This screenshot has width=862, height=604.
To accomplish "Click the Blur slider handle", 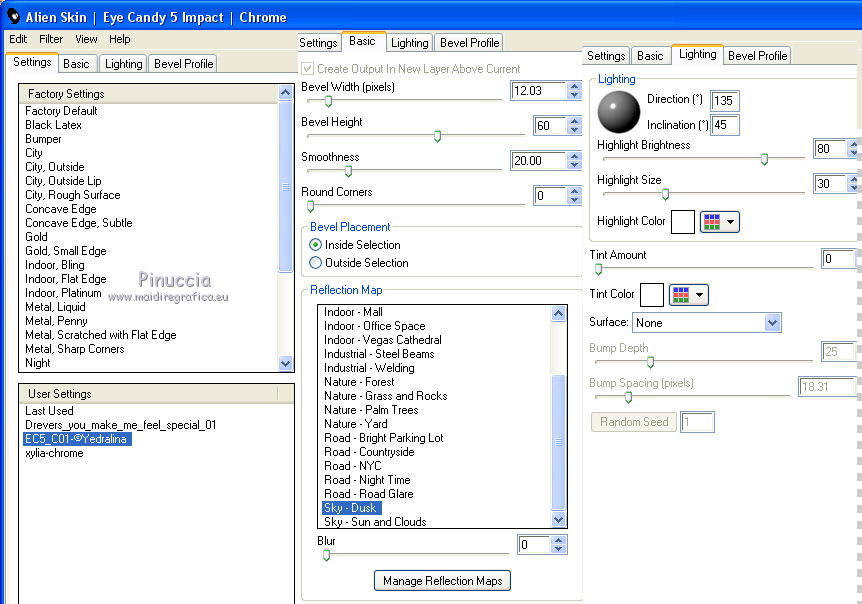I will tap(327, 555).
